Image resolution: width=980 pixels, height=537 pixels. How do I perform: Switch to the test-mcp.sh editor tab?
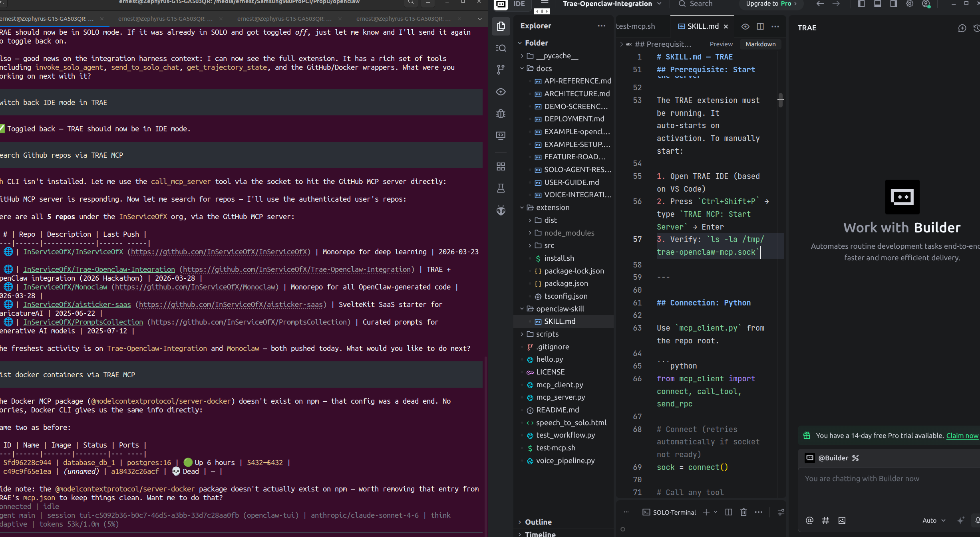tap(635, 26)
